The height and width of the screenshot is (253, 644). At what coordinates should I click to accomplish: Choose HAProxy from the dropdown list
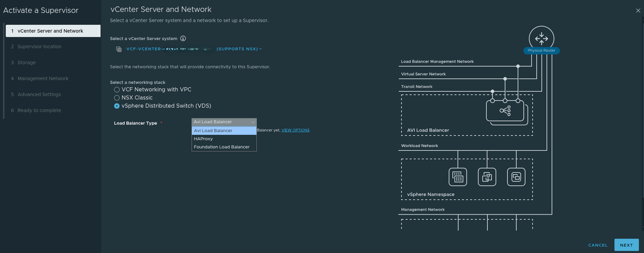(224, 139)
